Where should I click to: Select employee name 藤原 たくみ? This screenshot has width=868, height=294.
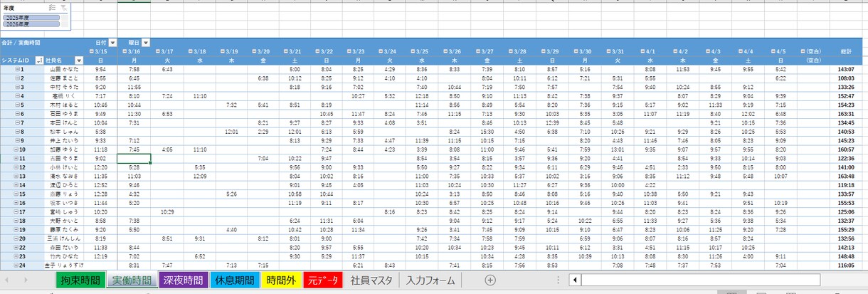(x=64, y=229)
